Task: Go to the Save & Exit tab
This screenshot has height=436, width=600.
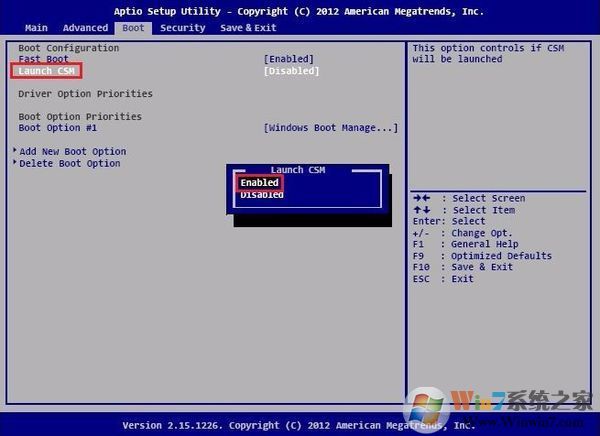Action: [x=248, y=28]
